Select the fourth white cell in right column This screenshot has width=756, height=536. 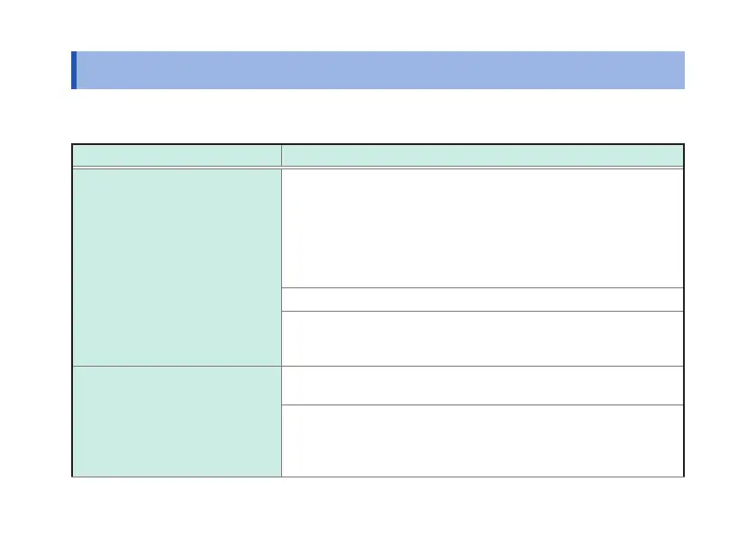click(x=482, y=386)
